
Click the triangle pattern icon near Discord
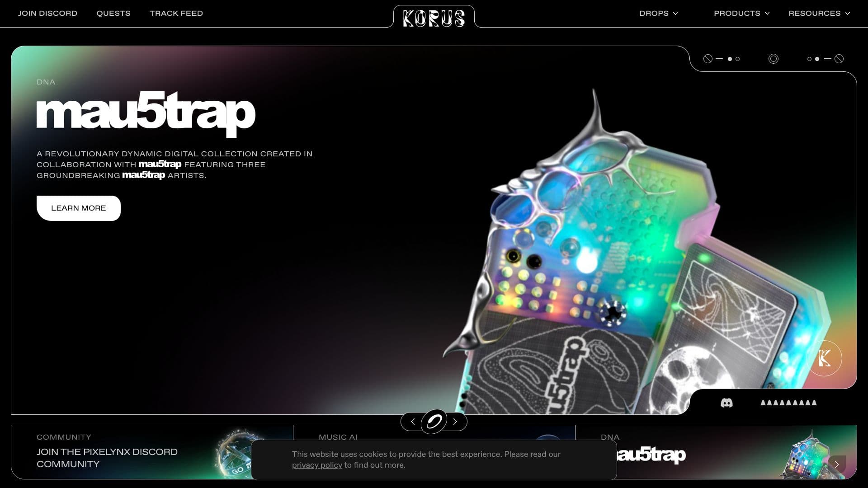tap(788, 403)
